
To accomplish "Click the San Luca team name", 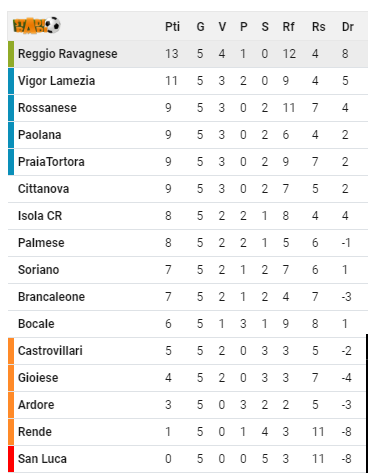I will (x=42, y=459).
